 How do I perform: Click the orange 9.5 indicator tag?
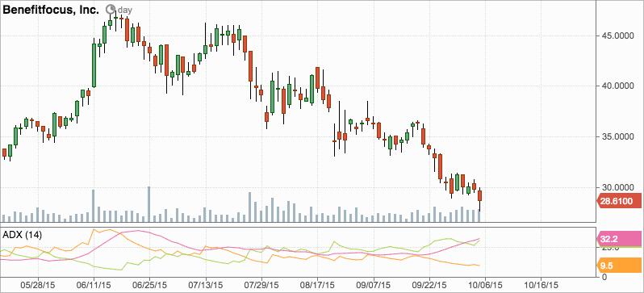tap(618, 266)
